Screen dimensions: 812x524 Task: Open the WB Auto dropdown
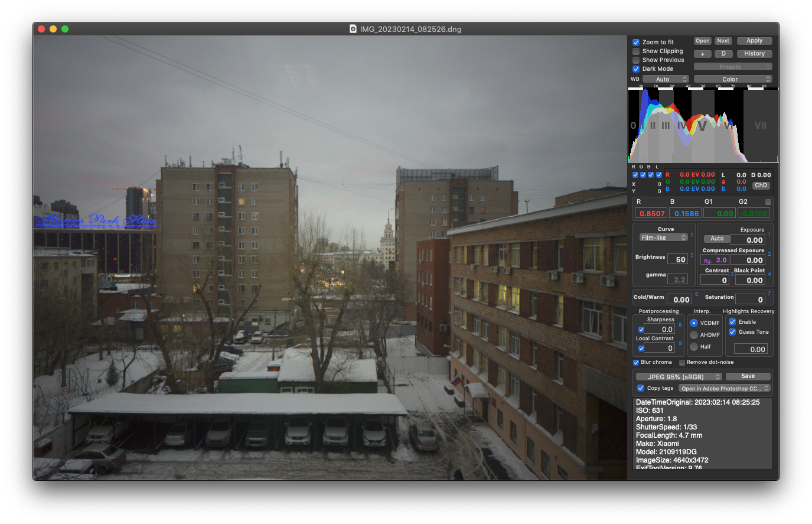(x=666, y=79)
